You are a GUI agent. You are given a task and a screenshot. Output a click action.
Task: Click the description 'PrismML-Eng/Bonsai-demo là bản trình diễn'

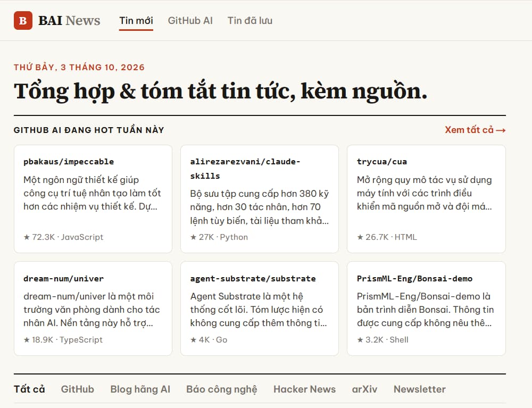click(425, 309)
